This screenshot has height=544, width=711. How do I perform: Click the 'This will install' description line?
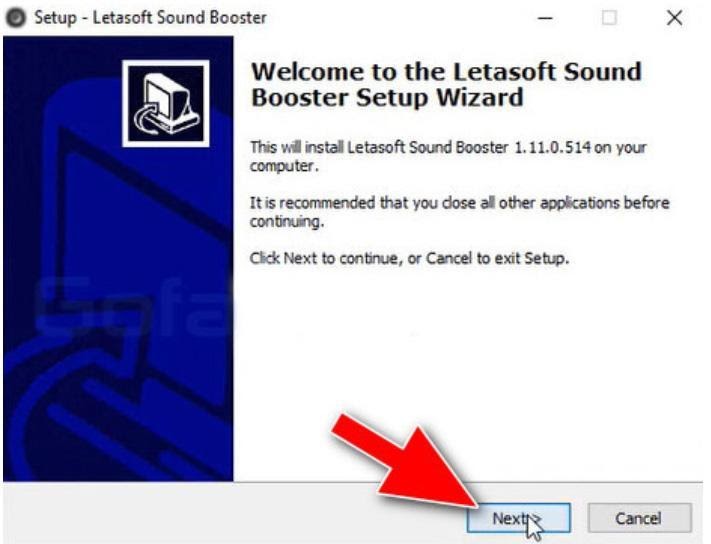click(x=448, y=156)
